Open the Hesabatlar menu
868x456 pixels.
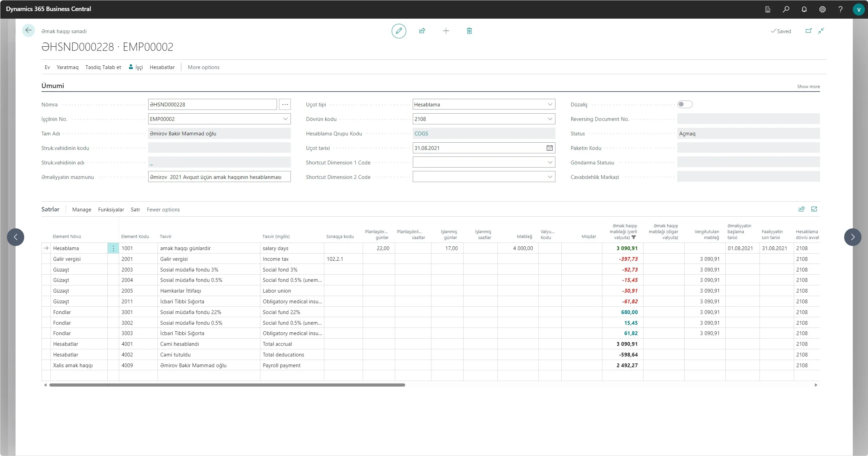[162, 67]
